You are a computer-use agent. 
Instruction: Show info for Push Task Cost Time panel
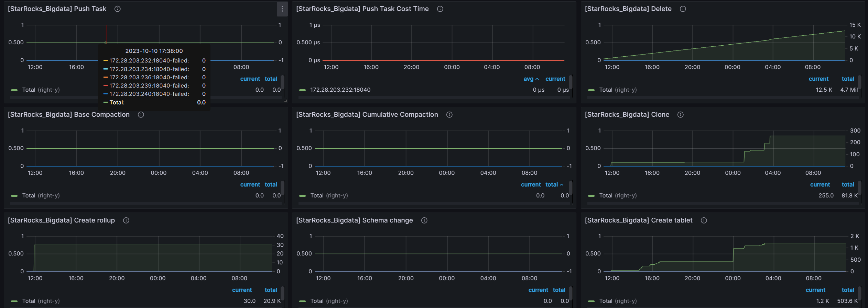pos(440,9)
